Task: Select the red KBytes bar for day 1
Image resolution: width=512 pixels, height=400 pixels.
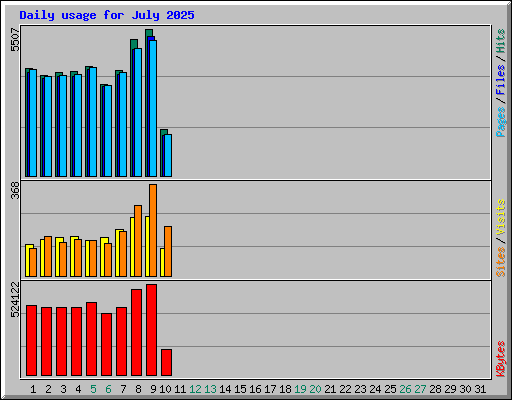Action: [x=31, y=341]
